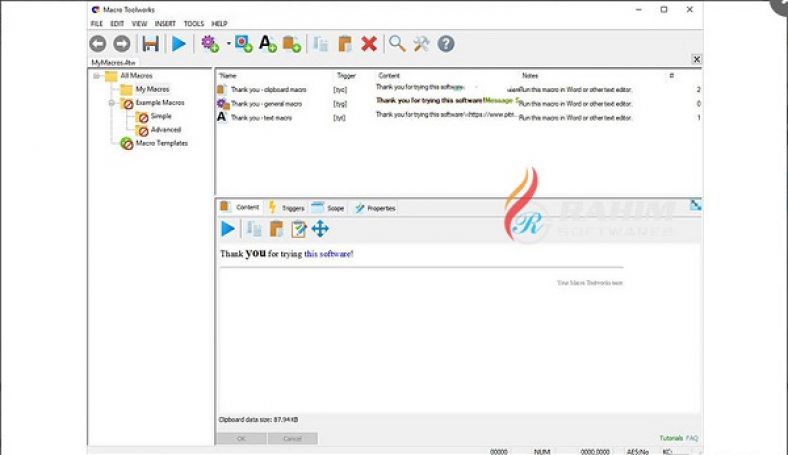The height and width of the screenshot is (455, 788).
Task: Click the 'this software!' link in the content
Action: tap(329, 254)
